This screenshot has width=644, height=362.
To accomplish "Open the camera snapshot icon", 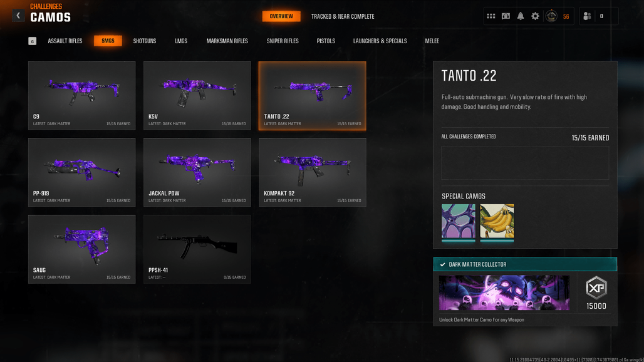I will (506, 16).
